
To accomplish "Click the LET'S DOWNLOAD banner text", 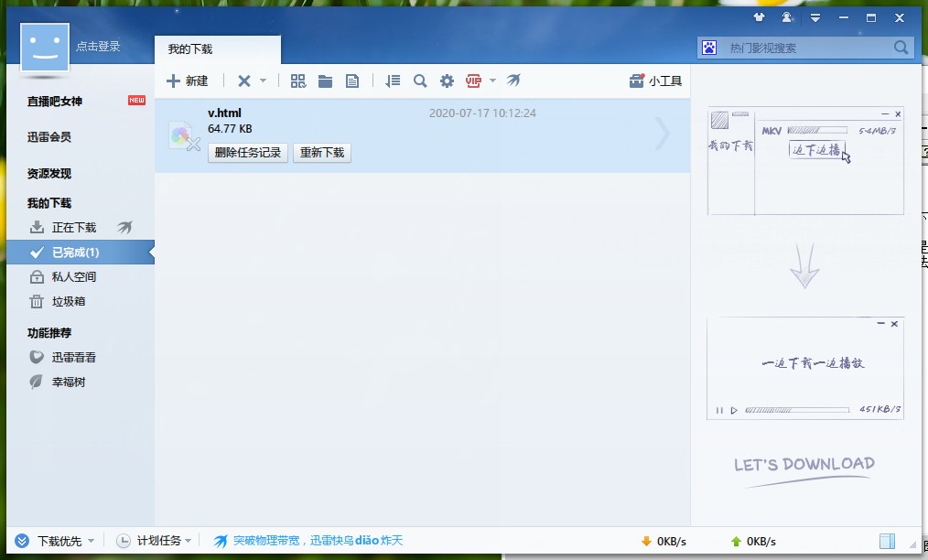I will (804, 465).
